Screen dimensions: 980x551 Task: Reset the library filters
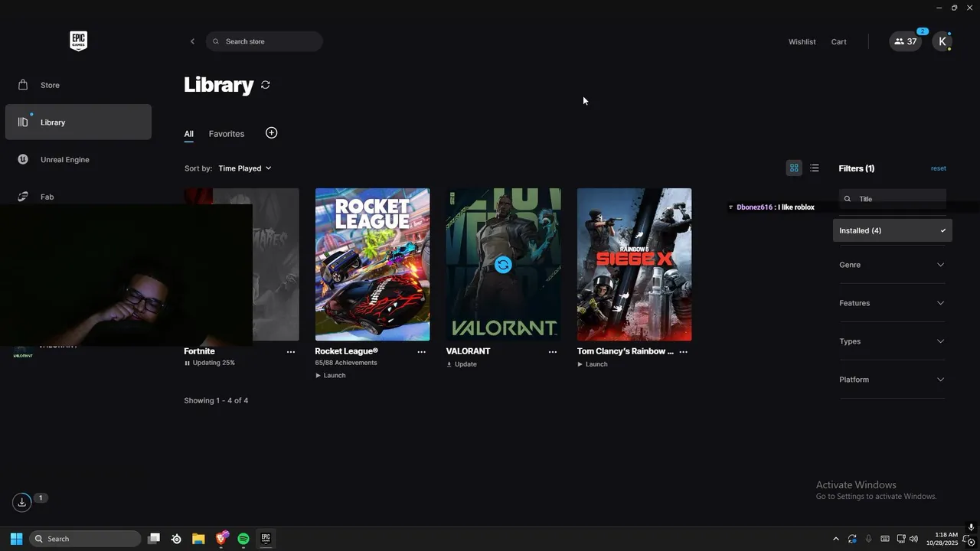939,168
